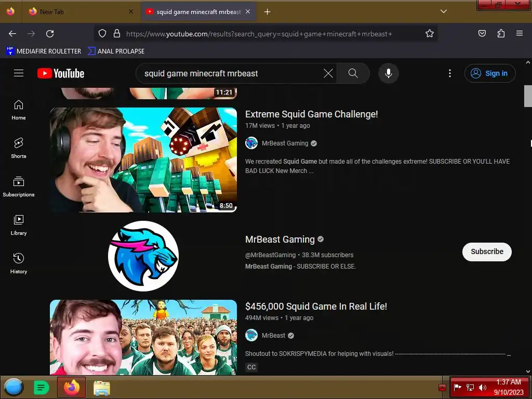Open the YouTube hamburger guide menu
532x399 pixels.
click(x=19, y=73)
